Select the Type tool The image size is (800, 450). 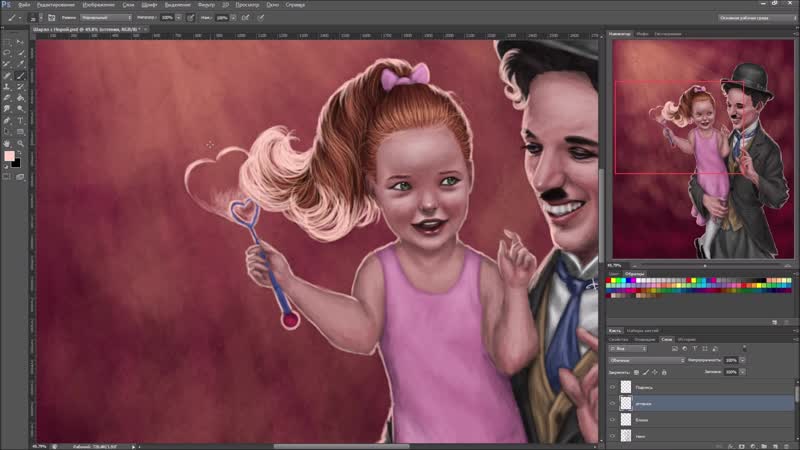coord(20,120)
